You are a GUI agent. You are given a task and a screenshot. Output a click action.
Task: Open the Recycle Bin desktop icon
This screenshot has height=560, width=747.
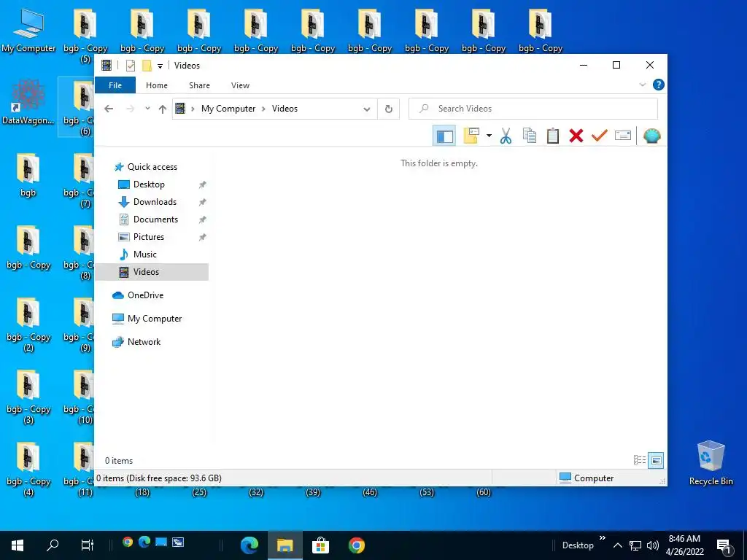[x=711, y=463]
